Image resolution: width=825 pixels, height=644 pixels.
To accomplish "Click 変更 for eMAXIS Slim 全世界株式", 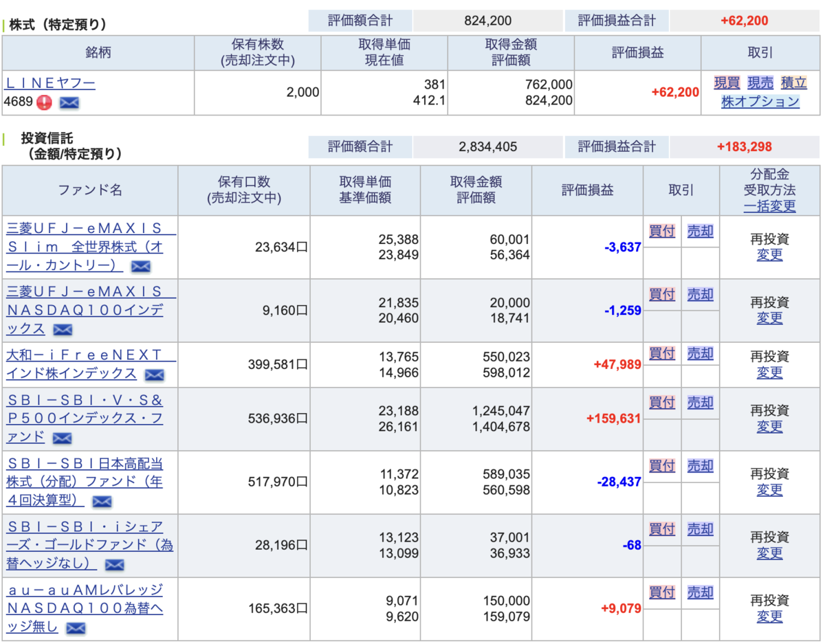I will coord(769,255).
